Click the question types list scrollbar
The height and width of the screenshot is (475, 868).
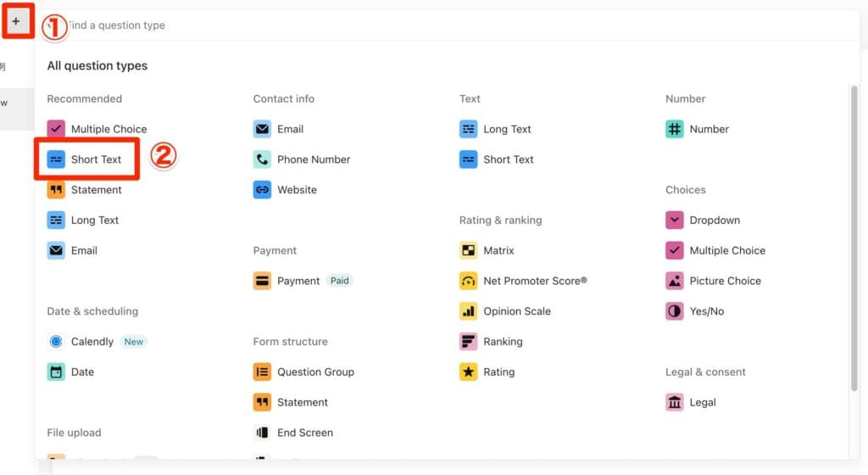click(854, 237)
